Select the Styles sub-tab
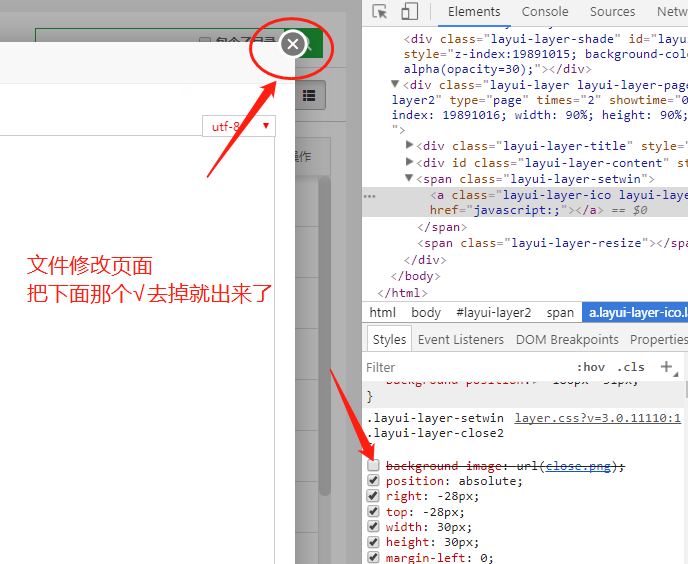This screenshot has width=688, height=564. pos(389,339)
